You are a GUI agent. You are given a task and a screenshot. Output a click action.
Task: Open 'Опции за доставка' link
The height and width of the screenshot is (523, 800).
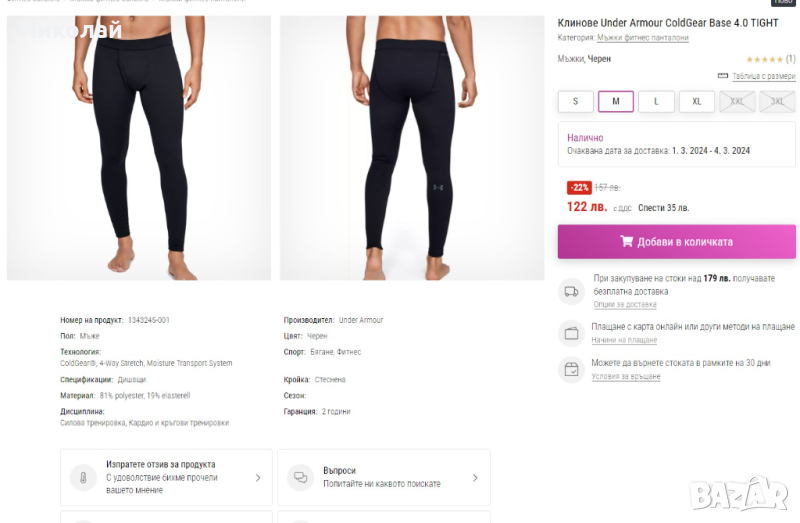click(x=624, y=304)
